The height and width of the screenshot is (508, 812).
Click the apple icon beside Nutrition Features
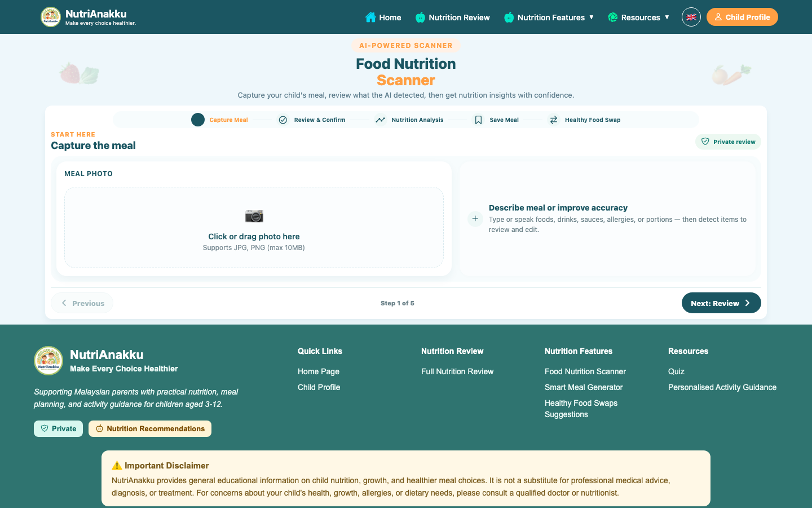pos(509,17)
